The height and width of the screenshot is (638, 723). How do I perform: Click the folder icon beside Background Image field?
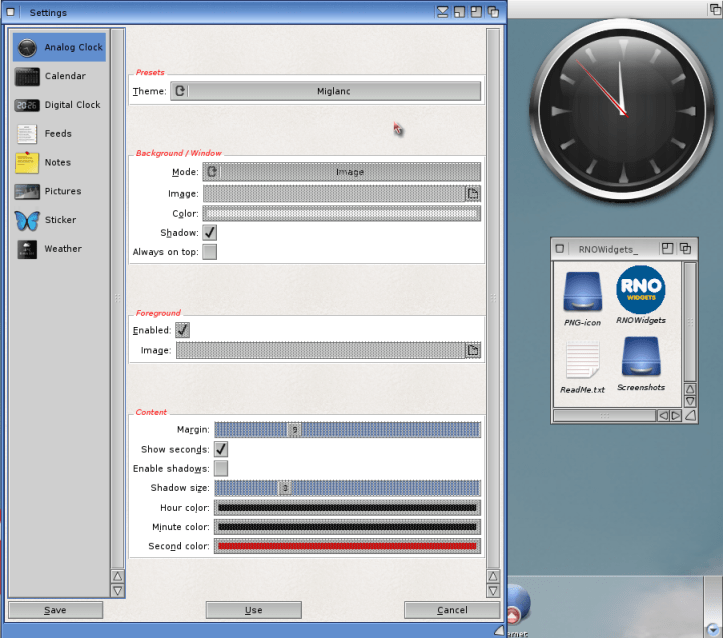473,193
